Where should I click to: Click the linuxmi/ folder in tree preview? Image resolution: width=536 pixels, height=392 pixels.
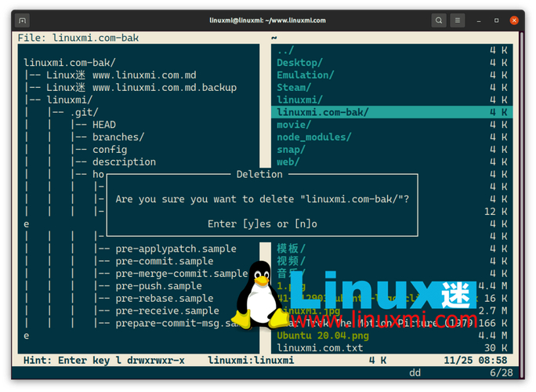70,100
